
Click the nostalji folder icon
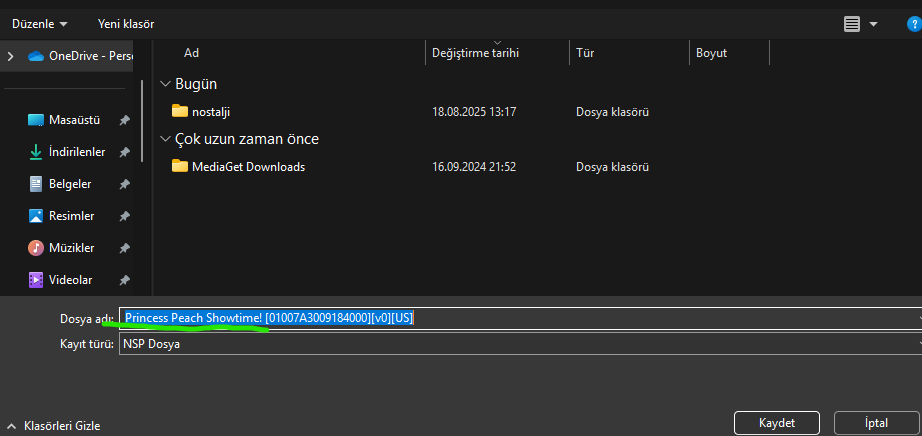(x=179, y=111)
